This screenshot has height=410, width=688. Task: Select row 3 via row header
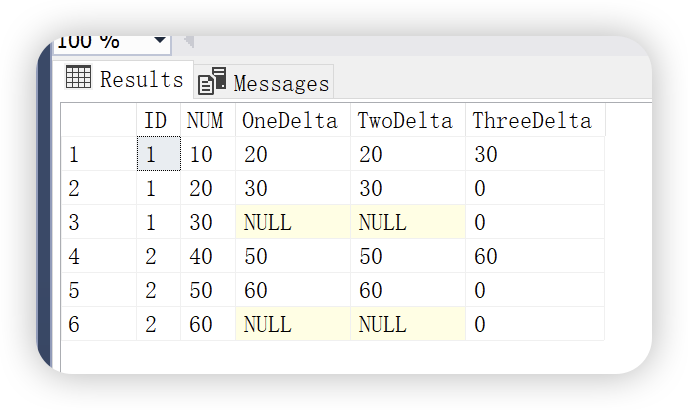coord(98,222)
